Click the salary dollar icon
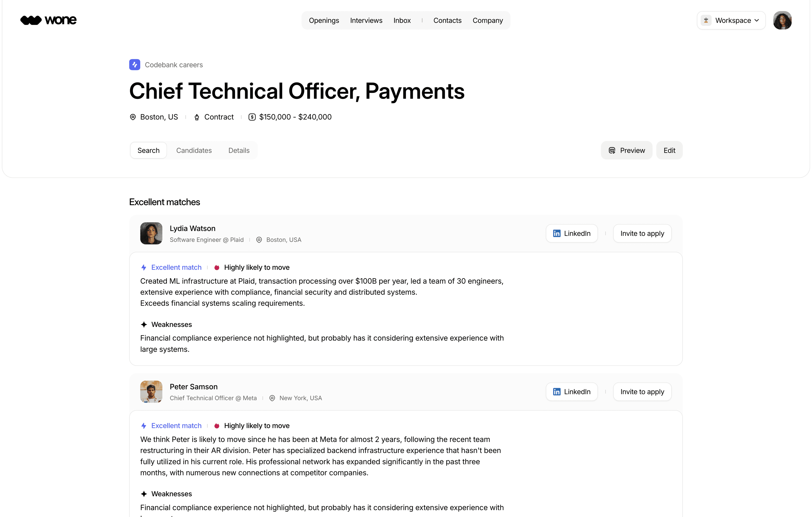 (x=252, y=117)
